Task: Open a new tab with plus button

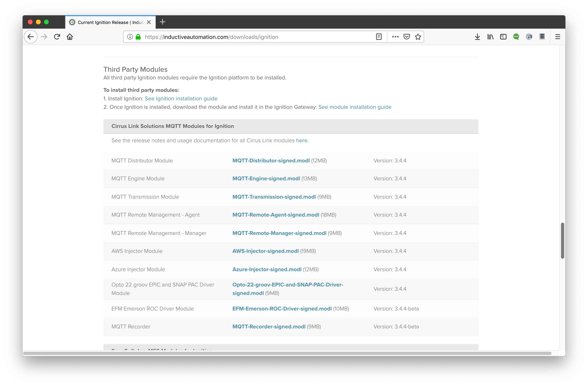Action: [162, 22]
